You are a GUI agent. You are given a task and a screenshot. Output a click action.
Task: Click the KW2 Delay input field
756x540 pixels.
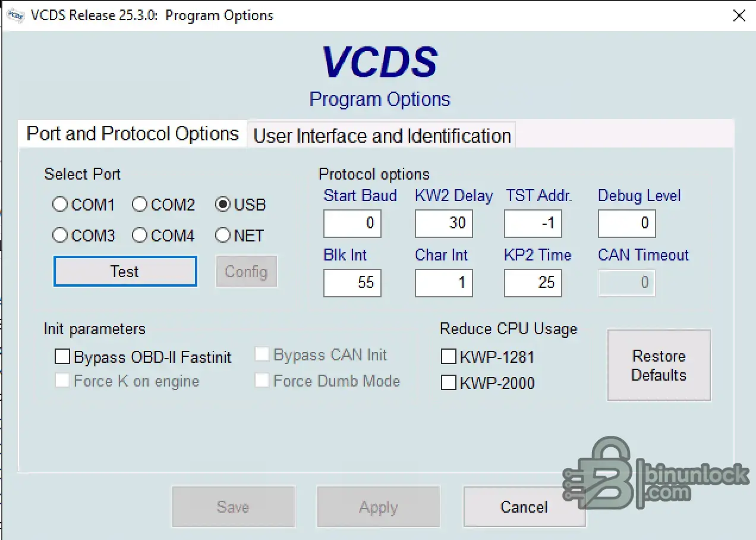(444, 224)
